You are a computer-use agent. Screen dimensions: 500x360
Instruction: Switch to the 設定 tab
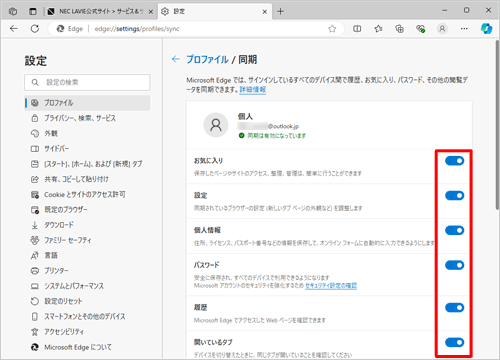click(x=215, y=12)
